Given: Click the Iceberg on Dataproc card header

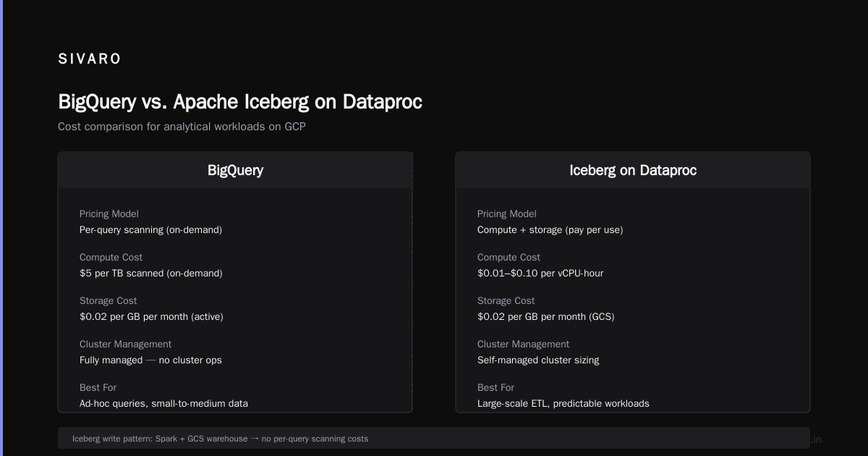Looking at the screenshot, I should 633,170.
